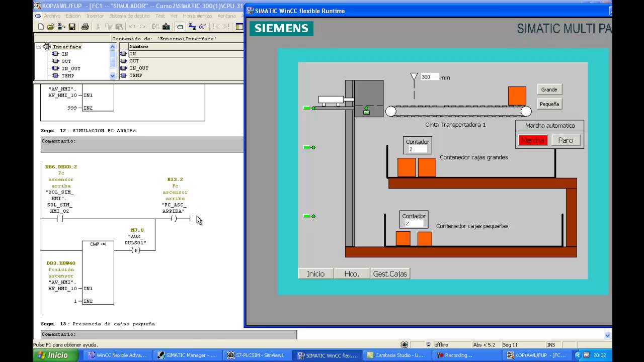644x362 pixels.
Task: Click the 300 mm position input field
Action: tap(429, 77)
